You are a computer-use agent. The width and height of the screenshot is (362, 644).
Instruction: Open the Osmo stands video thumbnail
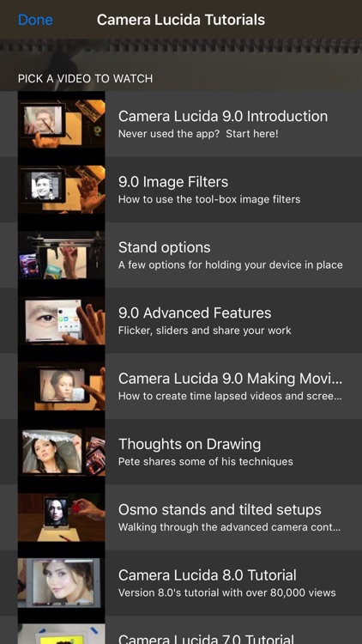tap(62, 518)
